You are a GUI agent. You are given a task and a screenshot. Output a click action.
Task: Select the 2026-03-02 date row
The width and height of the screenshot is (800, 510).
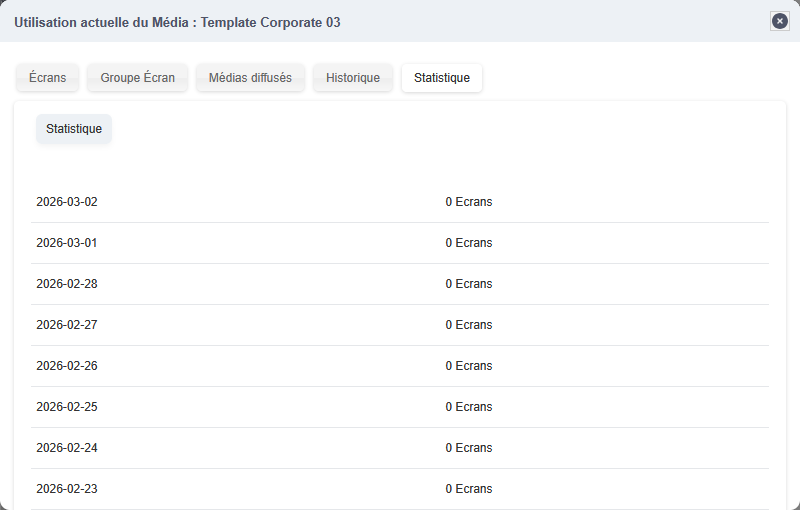click(67, 202)
